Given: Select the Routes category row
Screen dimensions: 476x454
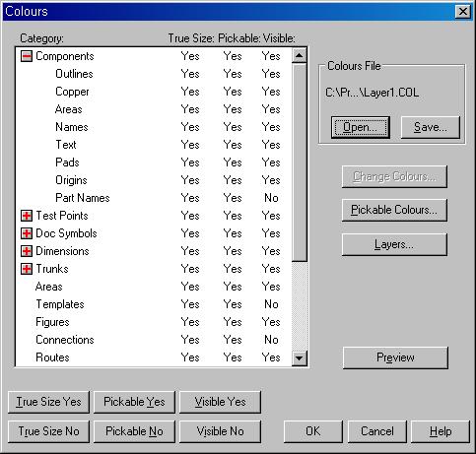Looking at the screenshot, I should (153, 357).
